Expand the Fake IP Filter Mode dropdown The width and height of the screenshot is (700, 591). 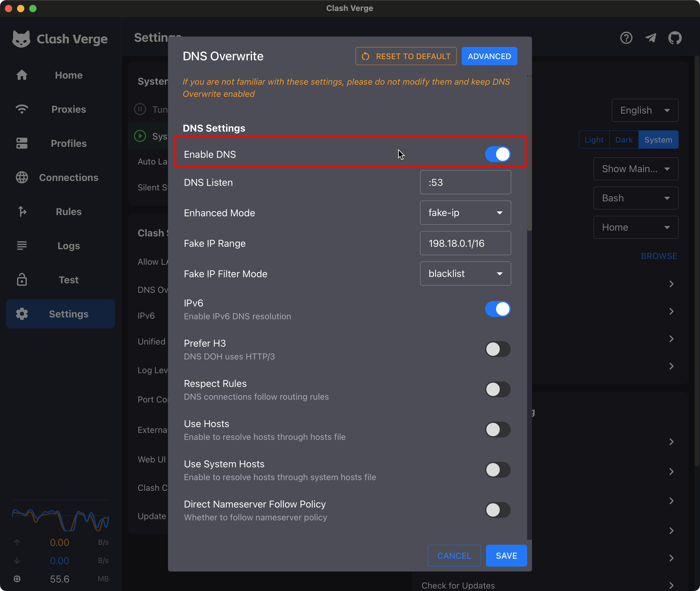(465, 274)
